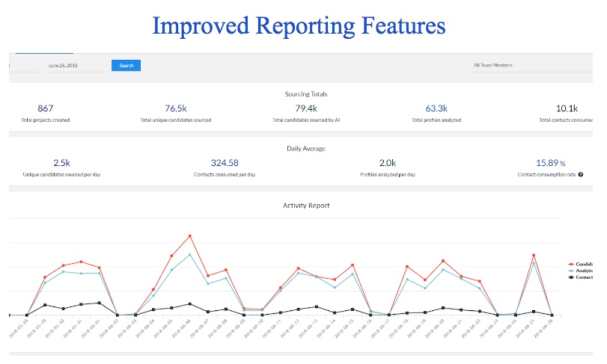The image size is (607, 364).
Task: Click the 15.89% contact consumption rate value
Action: tap(550, 162)
